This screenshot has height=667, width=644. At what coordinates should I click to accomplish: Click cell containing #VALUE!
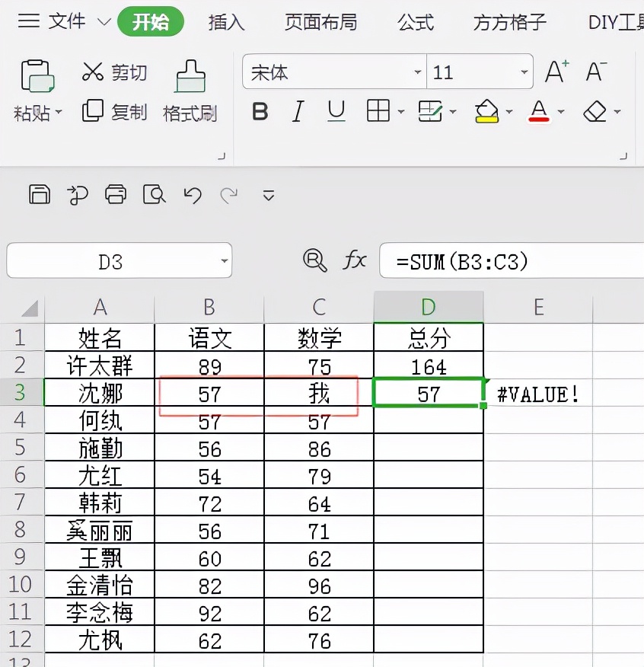point(538,393)
